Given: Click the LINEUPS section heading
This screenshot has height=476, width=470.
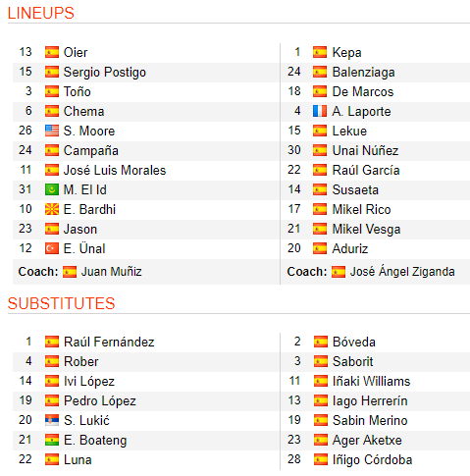Looking at the screenshot, I should click(x=41, y=14).
